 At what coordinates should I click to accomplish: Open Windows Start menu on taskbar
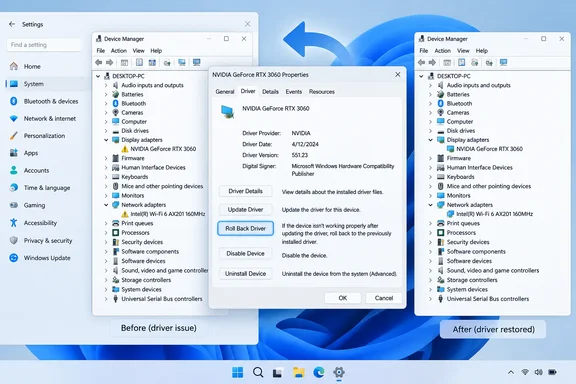[238, 372]
